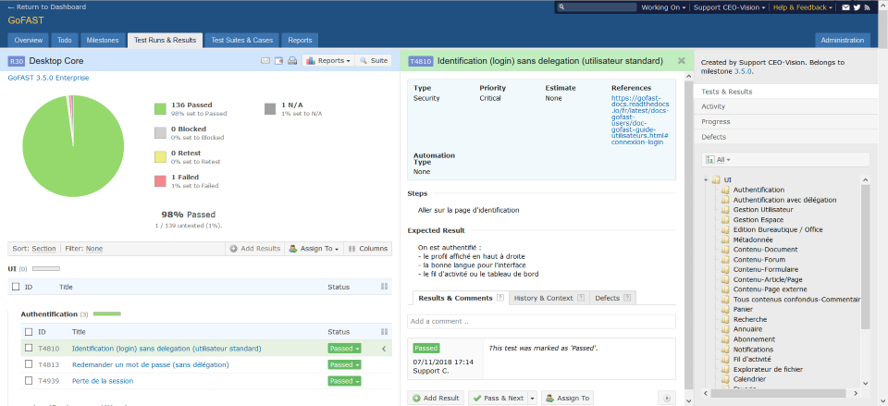Open the top Reports tab
The image size is (888, 406).
(x=300, y=40)
